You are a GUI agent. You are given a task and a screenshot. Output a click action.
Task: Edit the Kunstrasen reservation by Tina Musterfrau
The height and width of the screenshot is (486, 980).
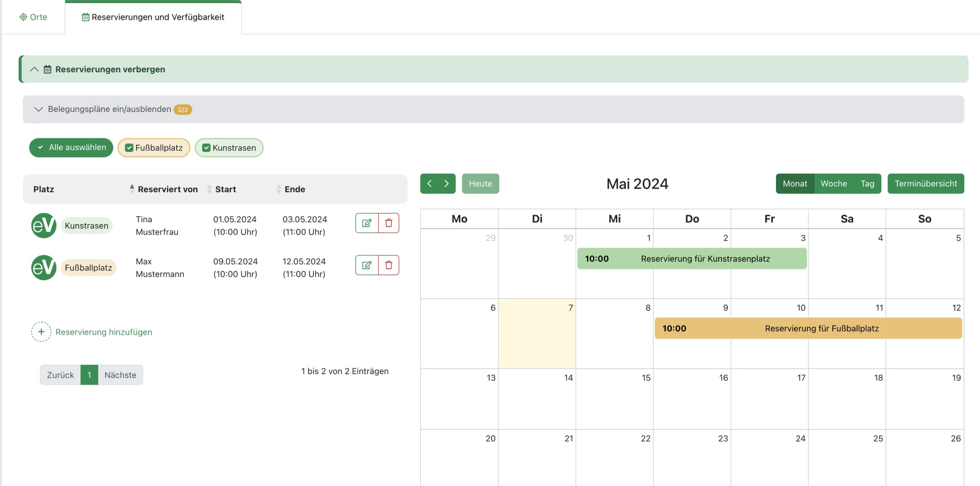pos(367,223)
